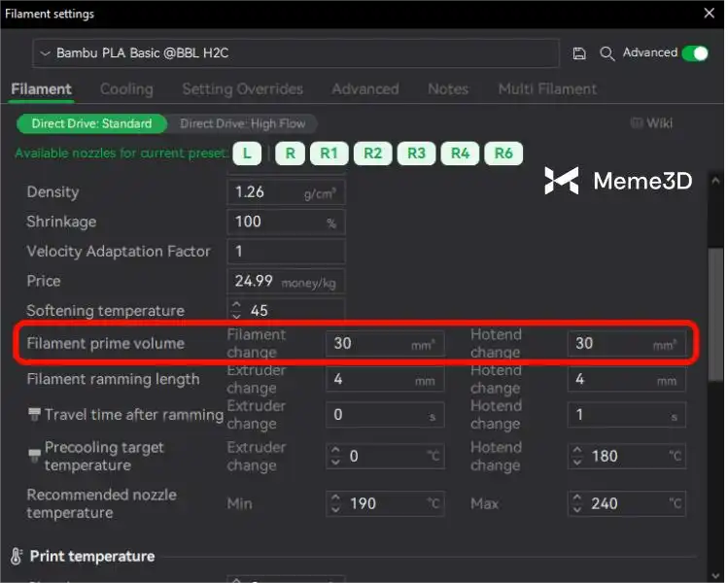Open the Multi Filament tab
Image resolution: width=728 pixels, height=583 pixels.
pyautogui.click(x=547, y=88)
